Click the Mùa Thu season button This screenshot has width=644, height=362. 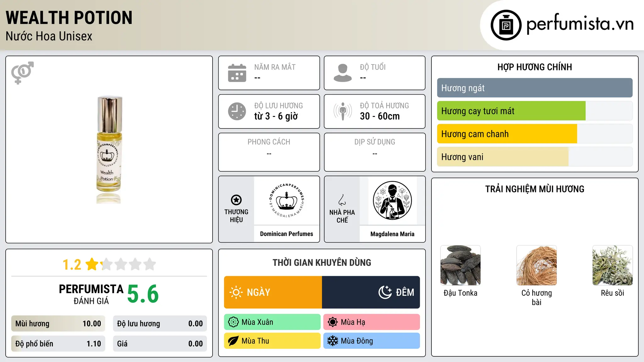coord(272,341)
